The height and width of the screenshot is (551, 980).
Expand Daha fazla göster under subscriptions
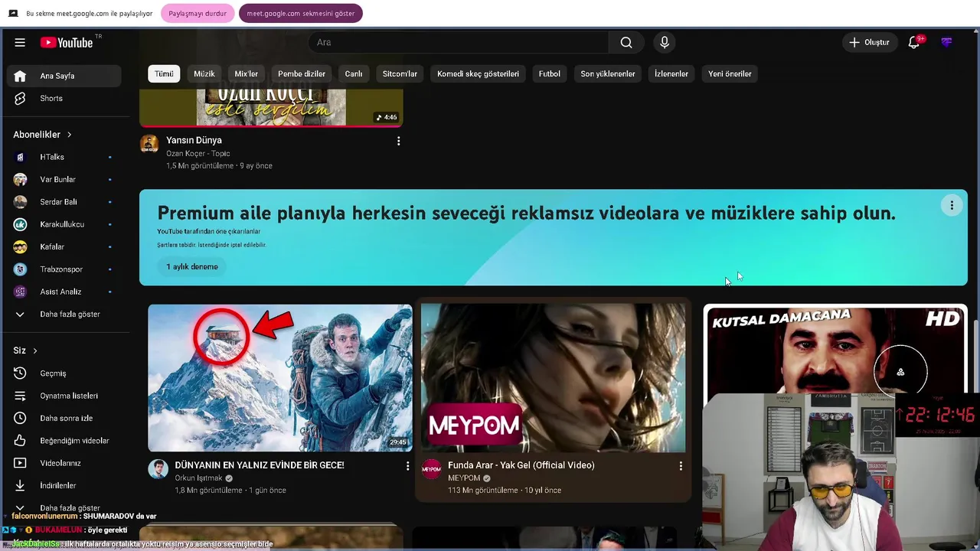coord(64,314)
